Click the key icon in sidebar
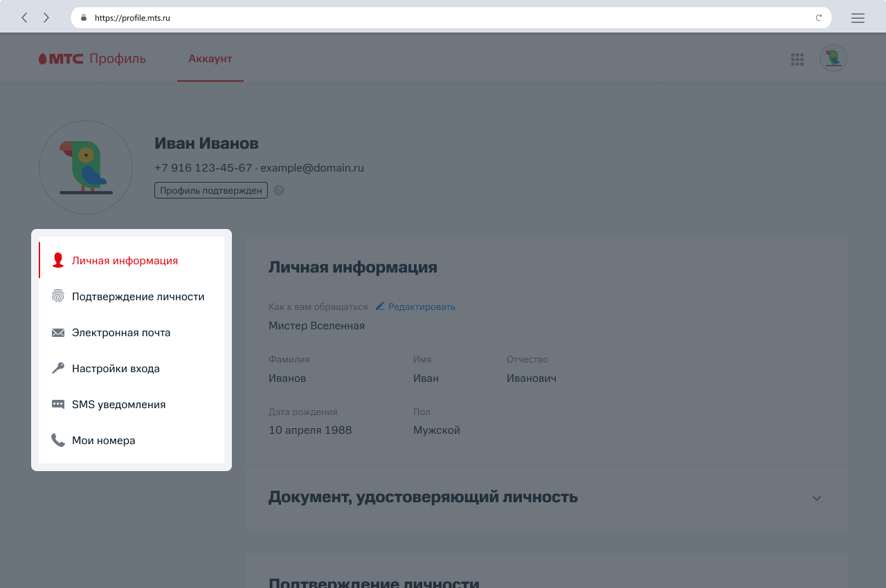 (x=58, y=368)
